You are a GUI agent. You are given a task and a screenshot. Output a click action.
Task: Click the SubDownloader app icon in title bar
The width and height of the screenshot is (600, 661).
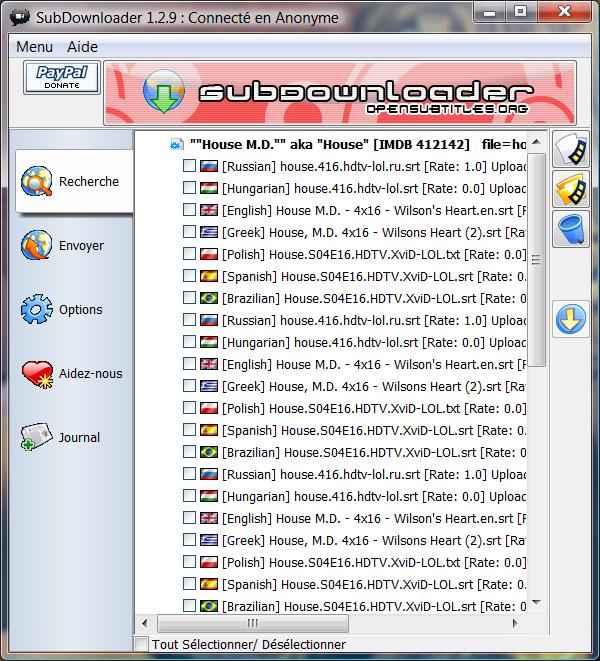click(x=20, y=17)
